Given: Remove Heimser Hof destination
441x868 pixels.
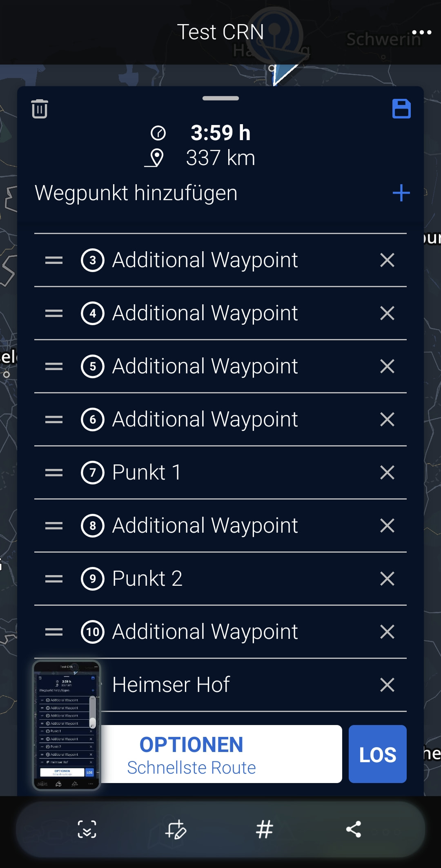Looking at the screenshot, I should pyautogui.click(x=387, y=685).
